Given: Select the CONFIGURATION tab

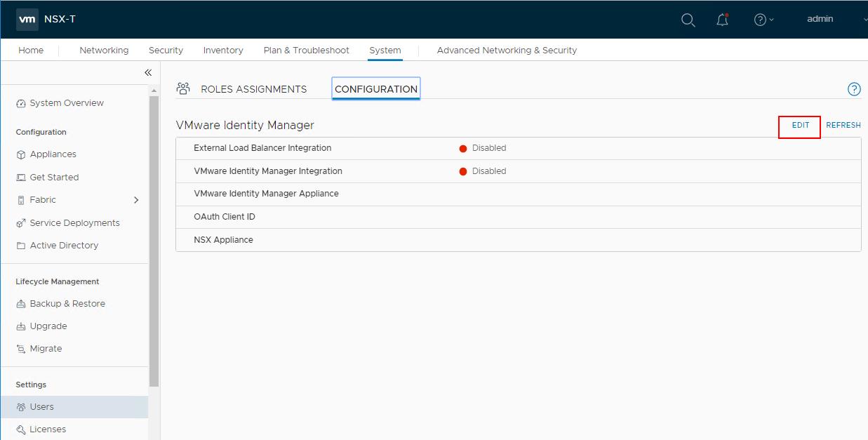Looking at the screenshot, I should tap(376, 89).
